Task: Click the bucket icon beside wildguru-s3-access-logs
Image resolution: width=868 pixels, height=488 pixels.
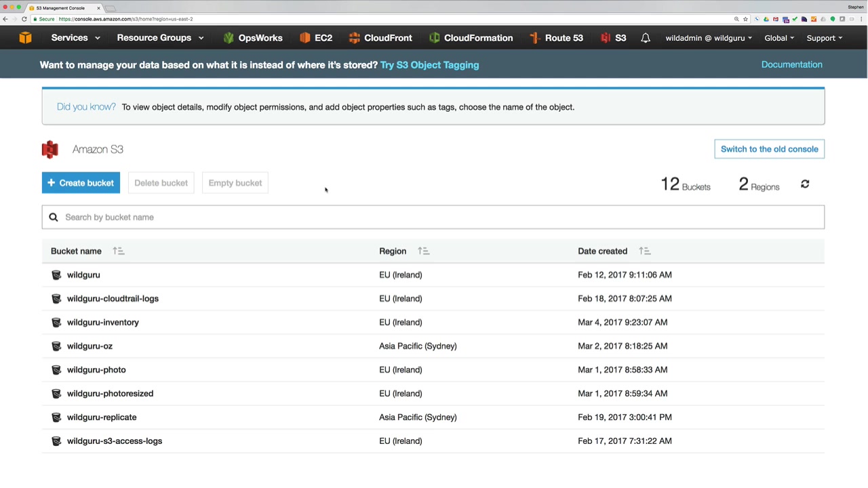Action: (56, 441)
